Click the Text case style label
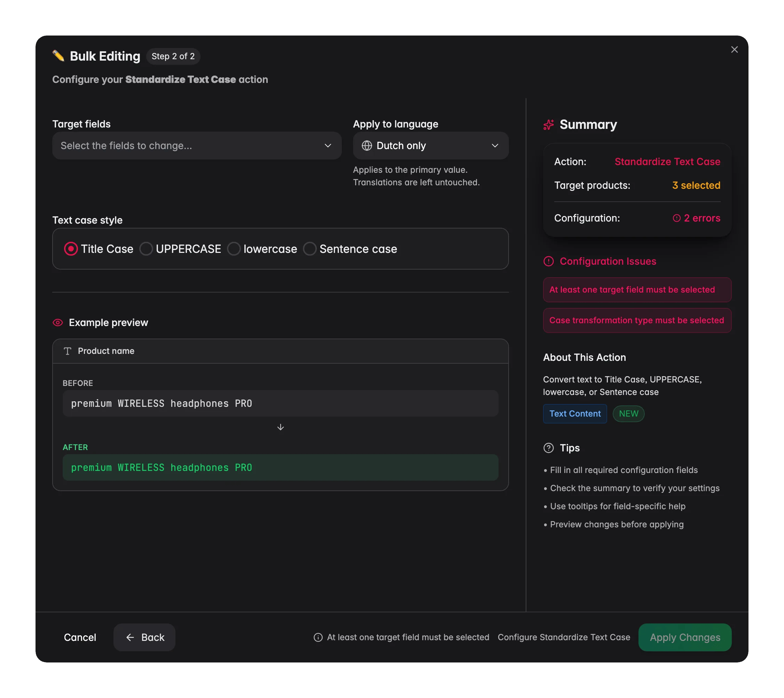 (87, 220)
